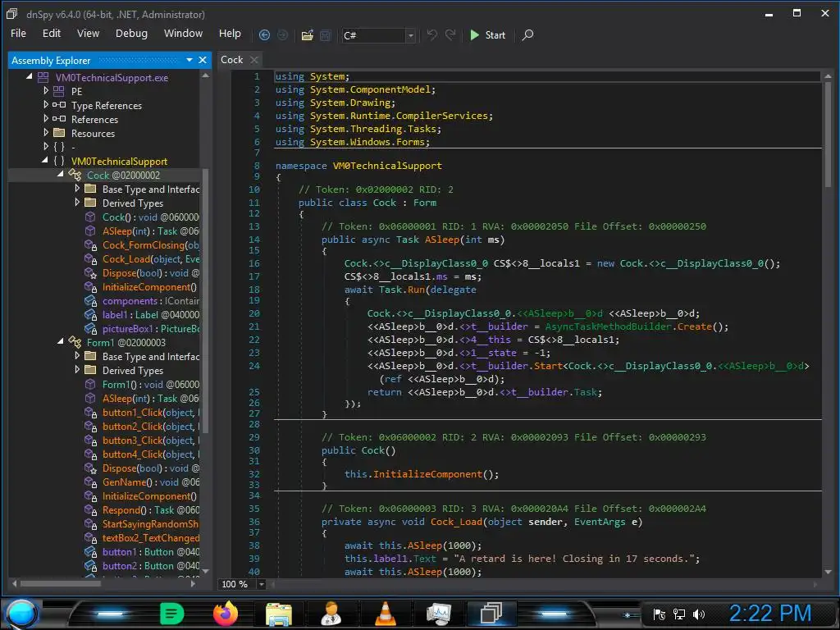Click the Windows Start orb
The width and height of the screenshot is (840, 630).
coord(22,614)
